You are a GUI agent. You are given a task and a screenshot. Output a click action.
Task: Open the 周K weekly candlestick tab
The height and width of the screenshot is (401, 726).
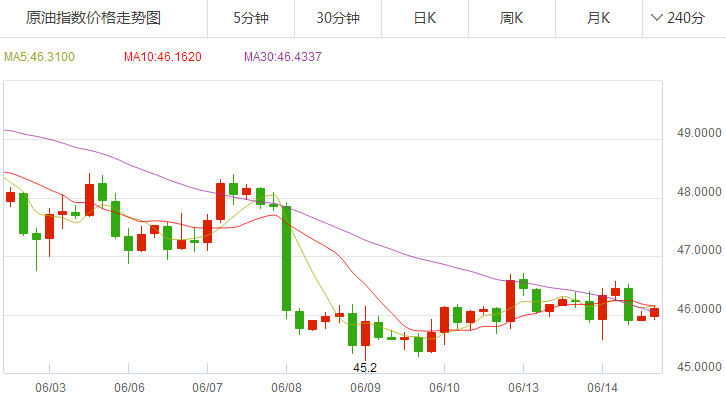(512, 19)
